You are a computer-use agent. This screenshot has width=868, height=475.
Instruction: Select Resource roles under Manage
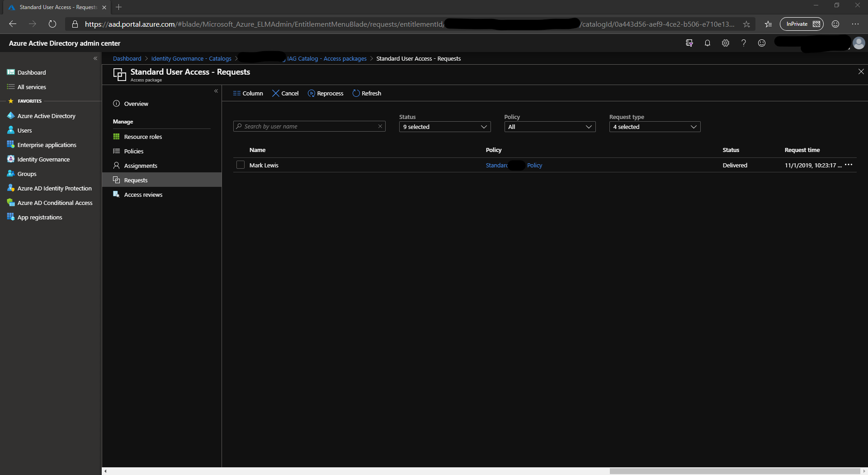[x=162, y=137]
